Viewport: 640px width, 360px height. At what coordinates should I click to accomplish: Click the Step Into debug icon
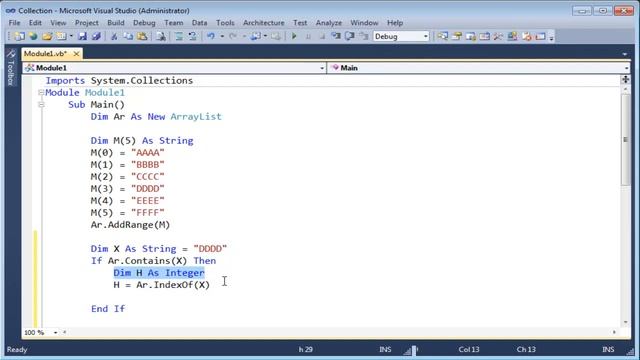[x=336, y=36]
